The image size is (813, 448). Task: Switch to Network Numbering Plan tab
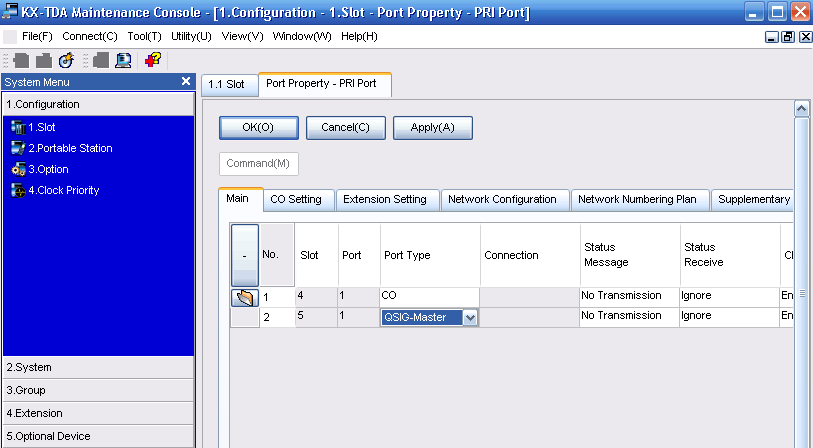point(640,200)
